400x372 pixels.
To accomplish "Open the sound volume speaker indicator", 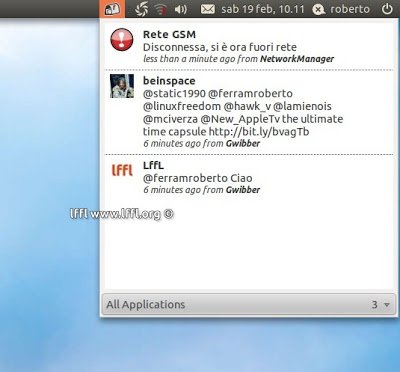I will [181, 9].
